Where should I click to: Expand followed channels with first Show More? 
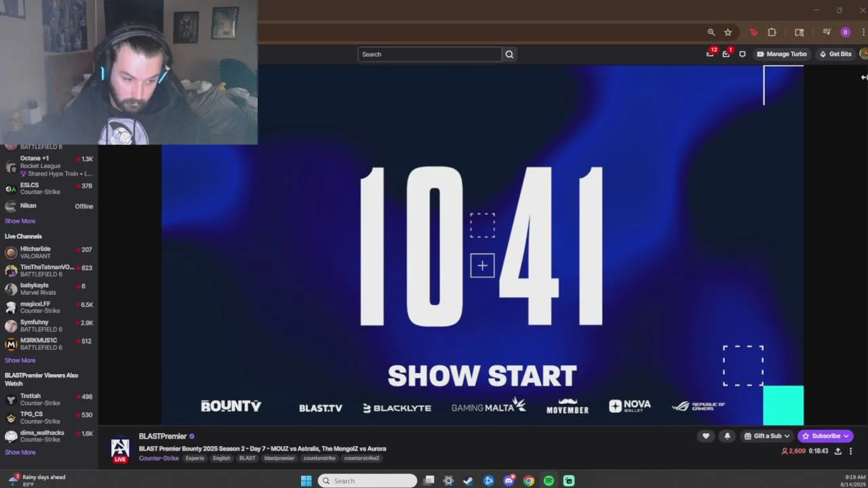[20, 221]
